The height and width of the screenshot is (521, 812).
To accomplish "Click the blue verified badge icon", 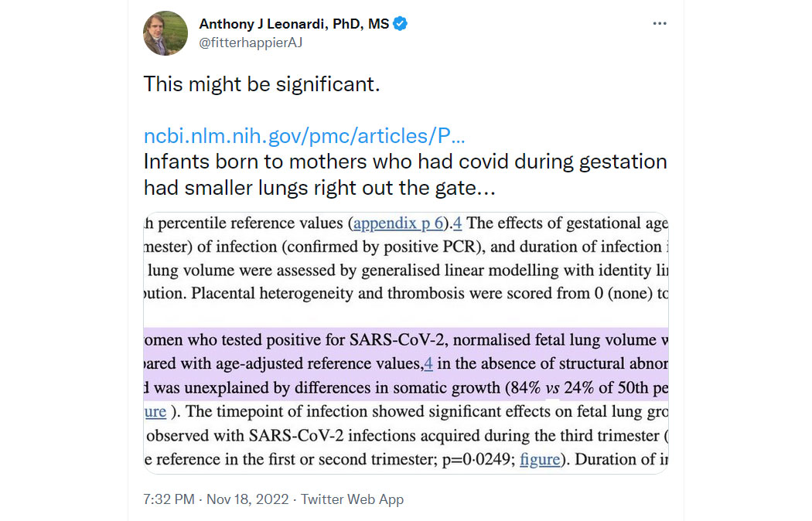I will 400,24.
